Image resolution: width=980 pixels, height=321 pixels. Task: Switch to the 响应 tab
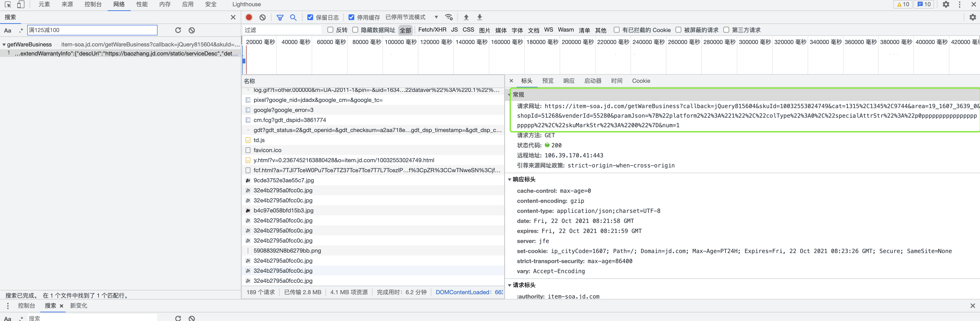pyautogui.click(x=569, y=81)
